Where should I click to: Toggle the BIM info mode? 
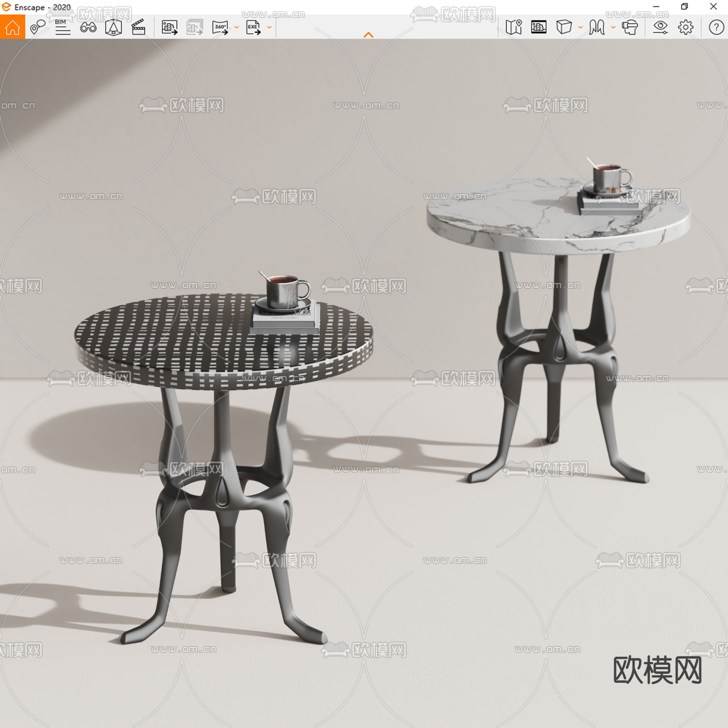click(63, 27)
